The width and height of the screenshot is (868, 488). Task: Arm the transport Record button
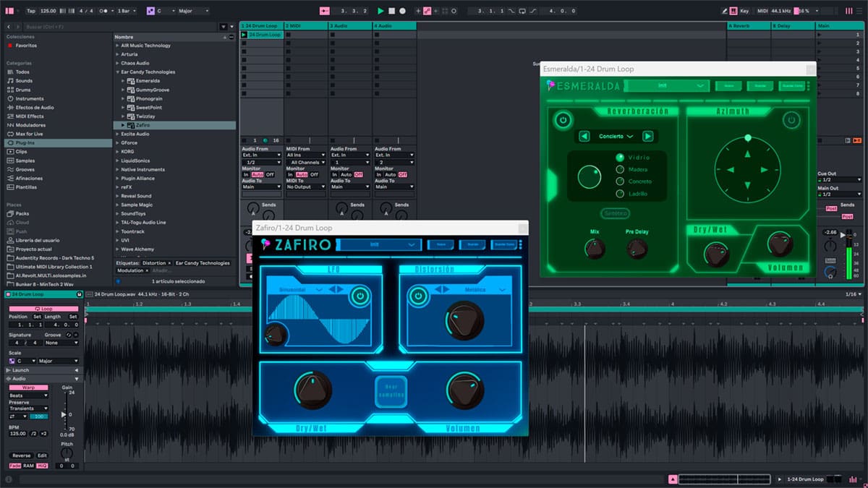point(402,12)
